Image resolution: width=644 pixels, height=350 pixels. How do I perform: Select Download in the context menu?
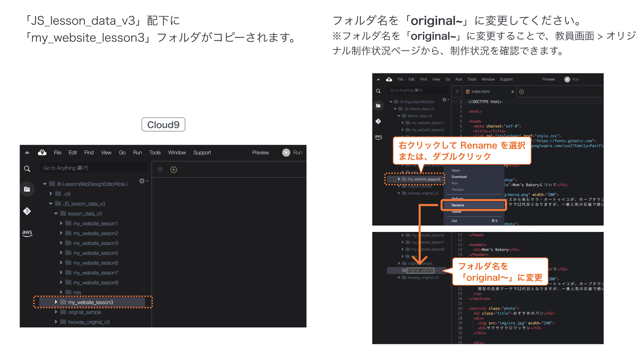459,177
